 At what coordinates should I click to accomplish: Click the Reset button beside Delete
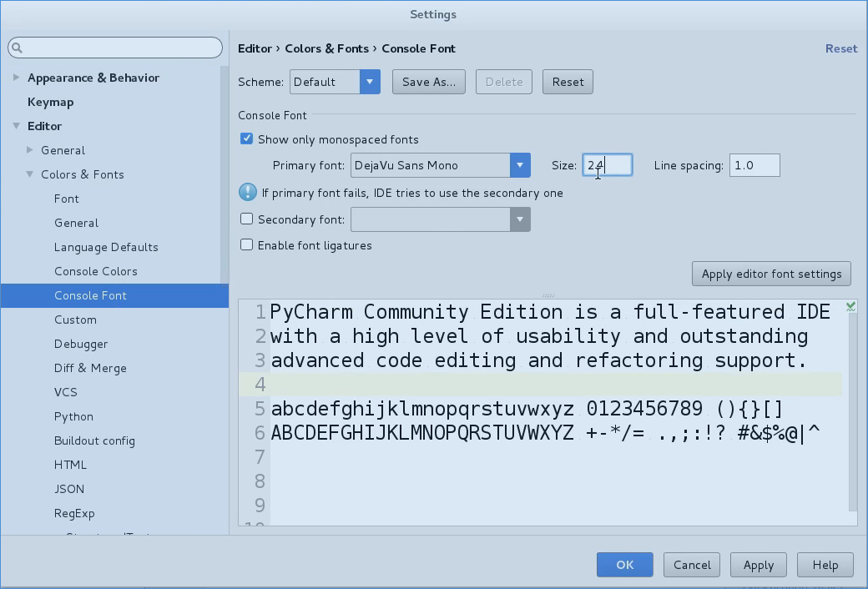coord(568,82)
